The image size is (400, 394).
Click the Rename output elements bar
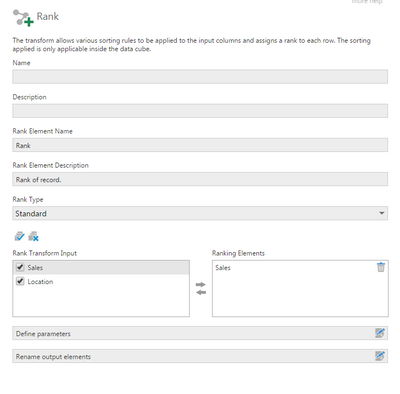pos(200,356)
